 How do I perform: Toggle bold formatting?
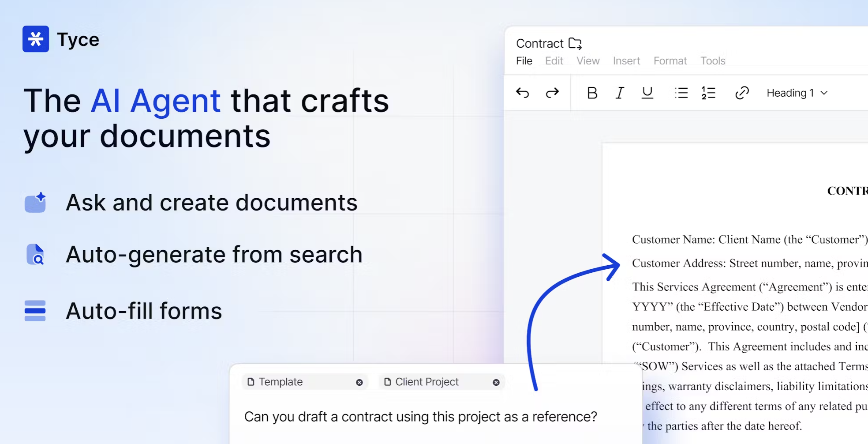coord(592,93)
